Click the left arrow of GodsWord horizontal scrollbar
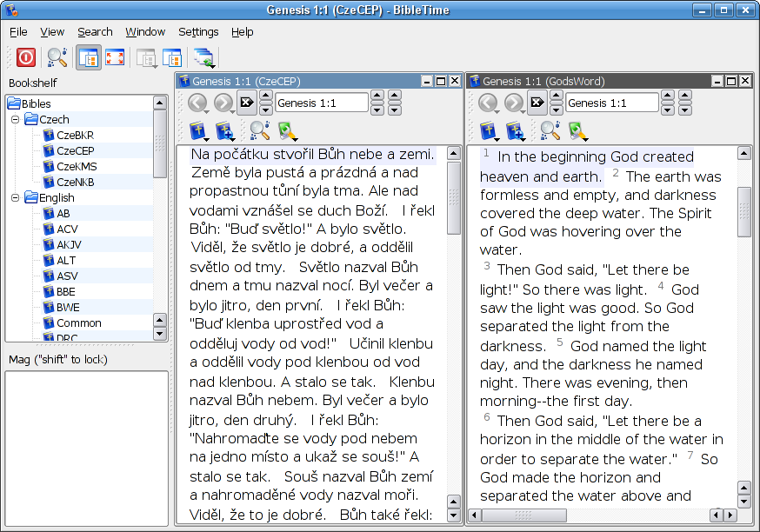 coord(475,515)
